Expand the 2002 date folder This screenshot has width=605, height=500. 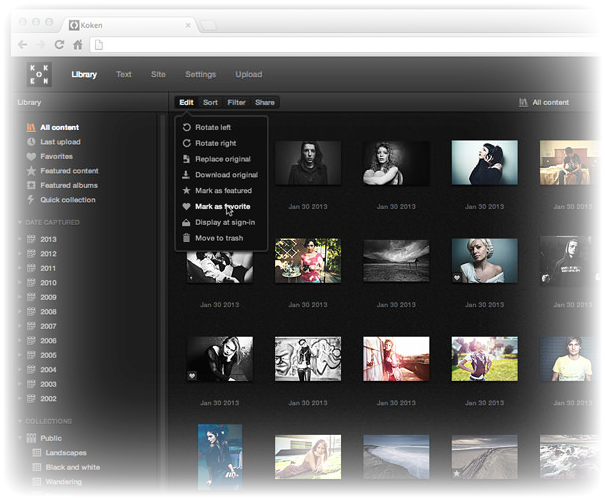[x=20, y=399]
